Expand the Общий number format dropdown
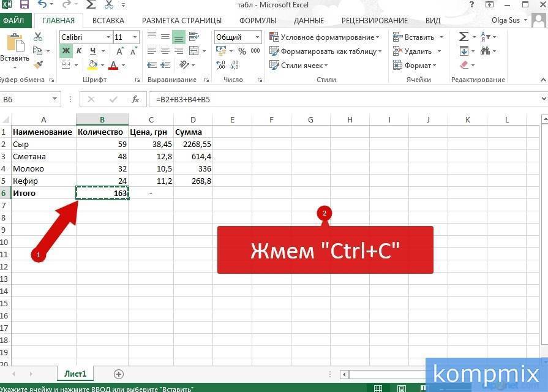The height and width of the screenshot is (392, 548). pyautogui.click(x=257, y=37)
